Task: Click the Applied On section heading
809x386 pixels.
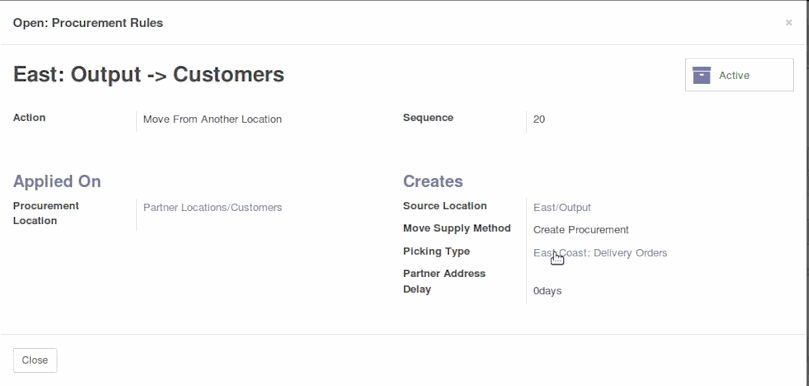Action: tap(57, 181)
